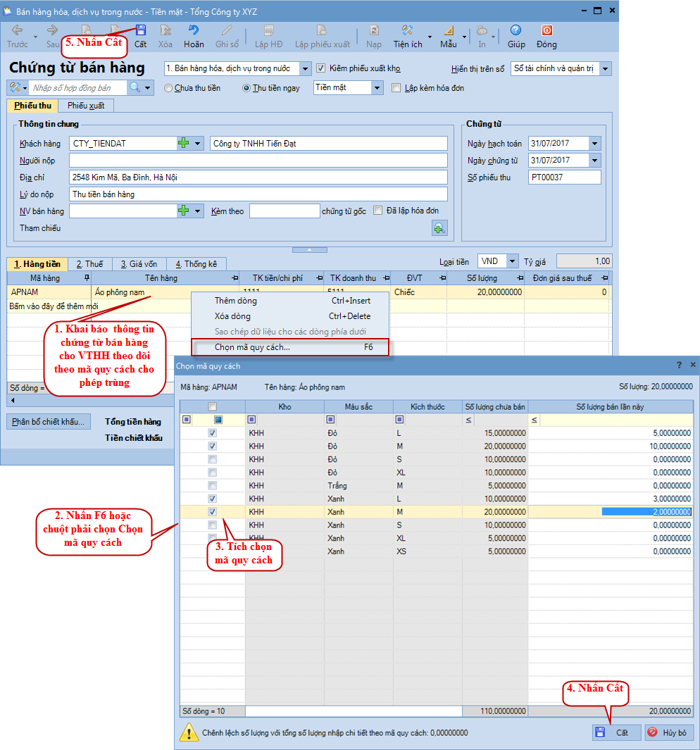
Task: Enable Lập kèm hóa đơn checkbox
Action: [x=396, y=88]
